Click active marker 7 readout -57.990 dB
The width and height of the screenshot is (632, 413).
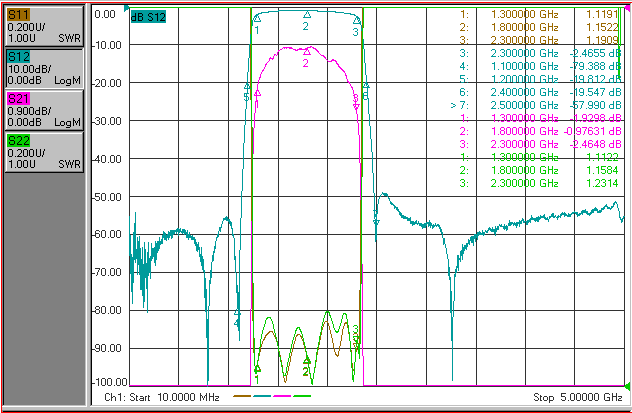tap(595, 106)
